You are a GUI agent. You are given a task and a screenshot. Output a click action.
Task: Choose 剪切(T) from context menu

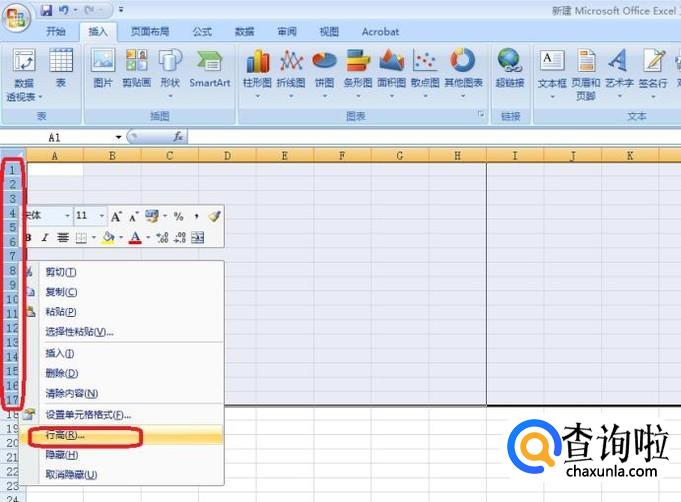(122, 272)
